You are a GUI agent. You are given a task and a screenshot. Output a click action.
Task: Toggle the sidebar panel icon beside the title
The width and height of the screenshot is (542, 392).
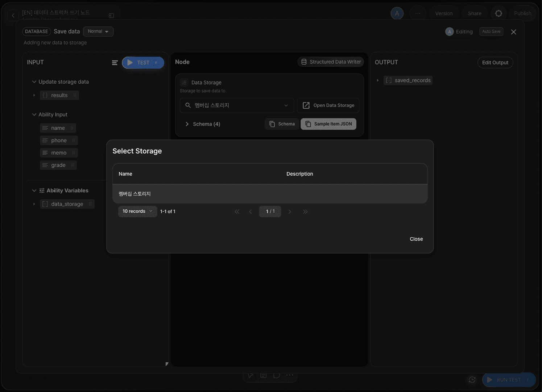point(111,16)
